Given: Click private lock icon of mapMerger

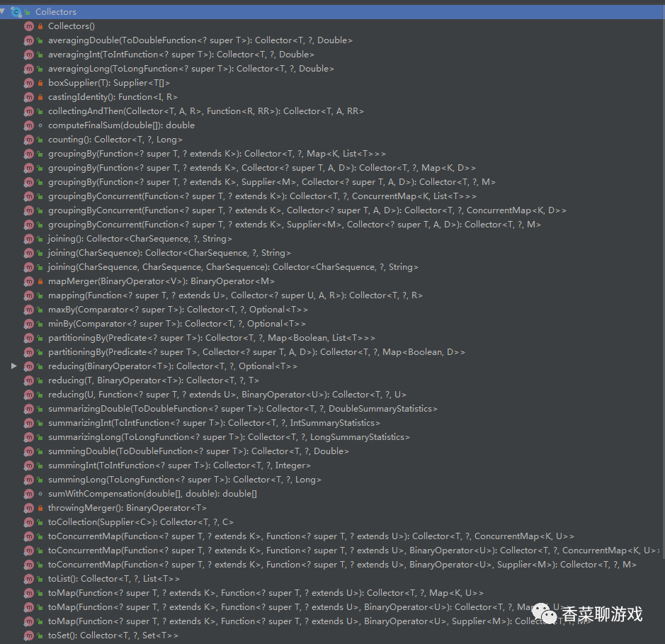Looking at the screenshot, I should point(40,281).
